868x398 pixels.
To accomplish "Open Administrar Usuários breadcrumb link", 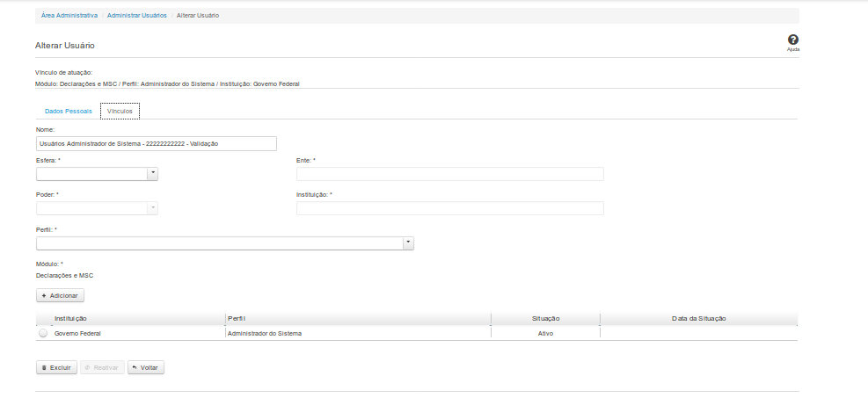I will coord(136,16).
